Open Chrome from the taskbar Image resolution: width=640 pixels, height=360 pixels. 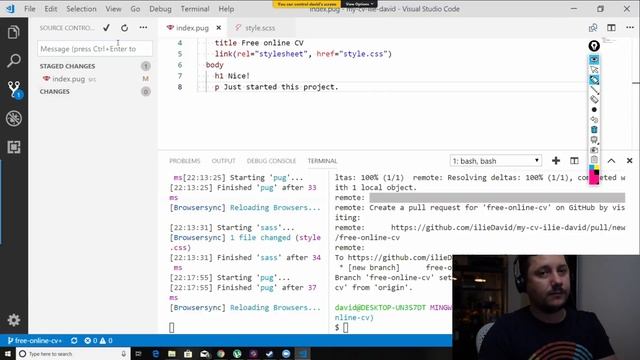coord(221,353)
